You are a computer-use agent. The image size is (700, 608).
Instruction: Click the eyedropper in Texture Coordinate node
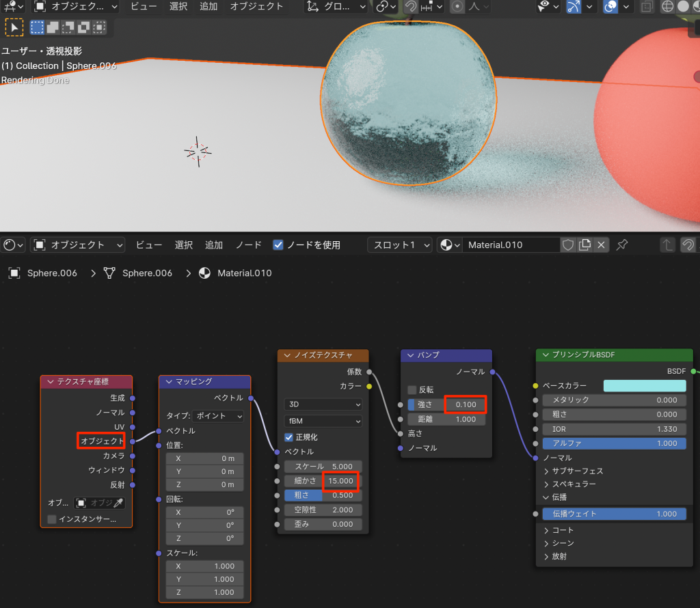pyautogui.click(x=118, y=503)
